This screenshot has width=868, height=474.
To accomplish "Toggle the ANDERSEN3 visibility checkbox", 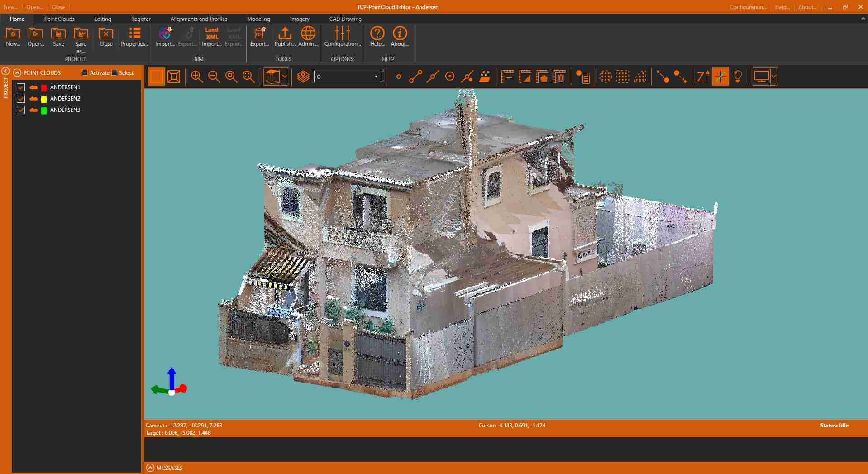I will click(x=21, y=110).
